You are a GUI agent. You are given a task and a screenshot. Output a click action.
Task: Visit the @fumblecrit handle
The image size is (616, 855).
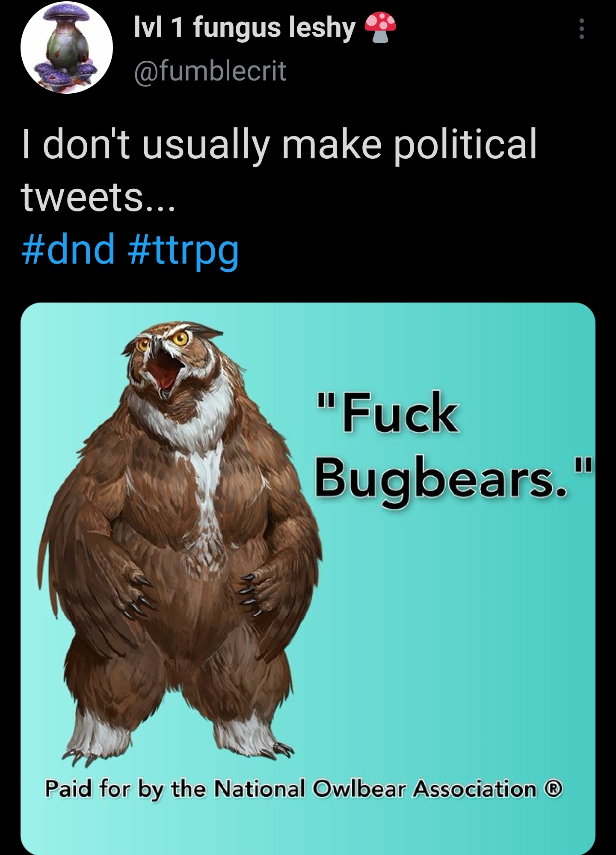pos(210,71)
